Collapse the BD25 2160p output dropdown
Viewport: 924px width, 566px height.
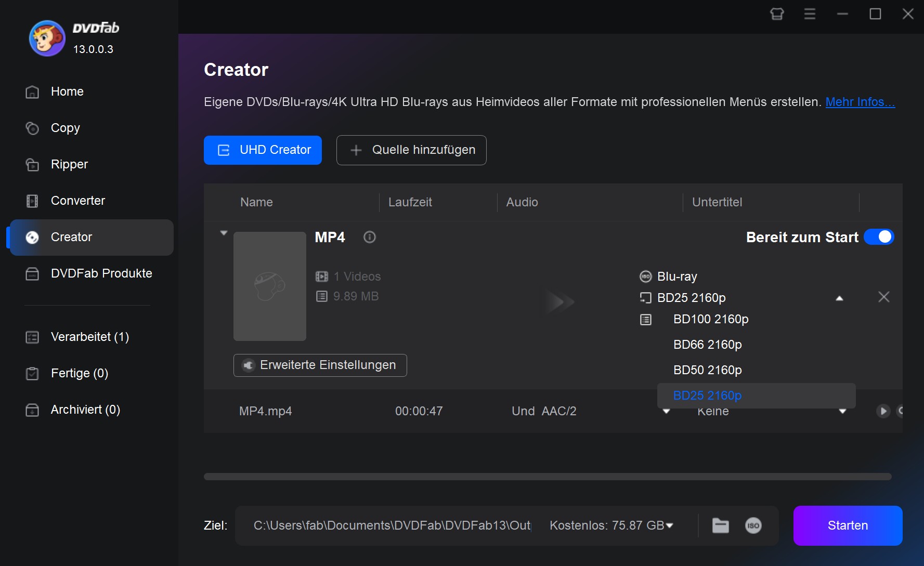click(x=839, y=298)
